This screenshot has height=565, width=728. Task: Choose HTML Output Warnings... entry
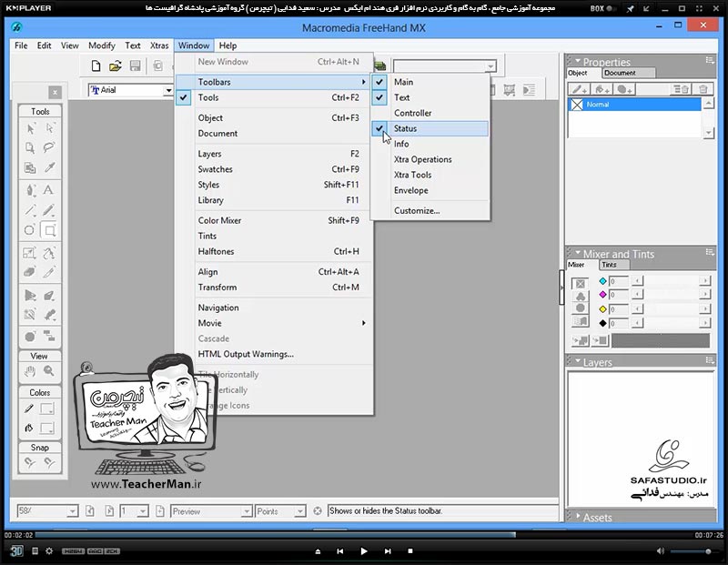[273, 354]
